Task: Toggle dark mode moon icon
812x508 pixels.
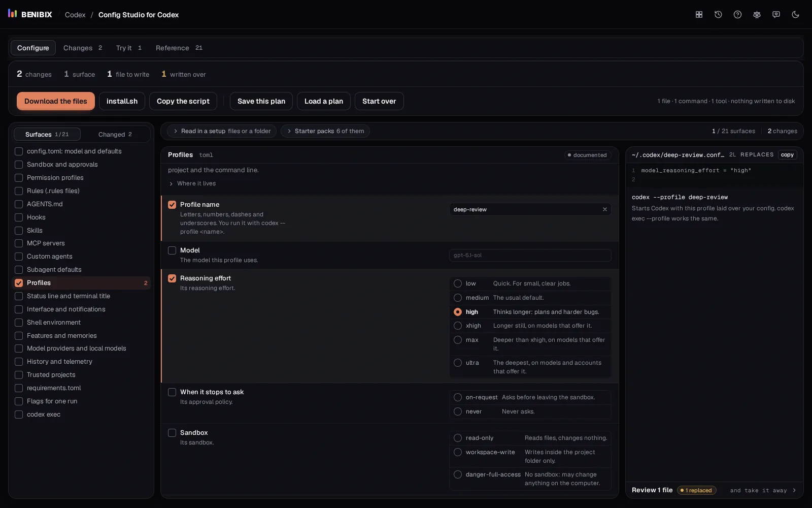Action: pyautogui.click(x=795, y=15)
